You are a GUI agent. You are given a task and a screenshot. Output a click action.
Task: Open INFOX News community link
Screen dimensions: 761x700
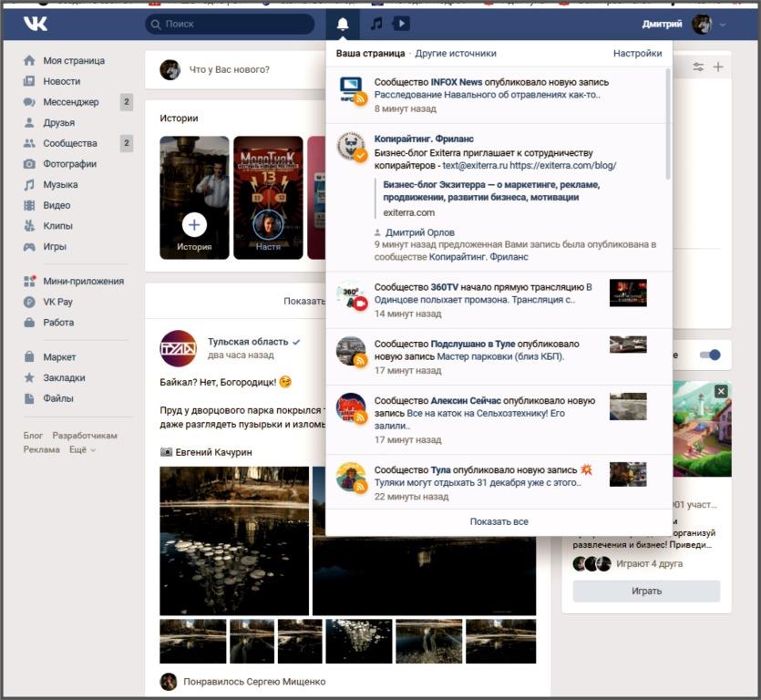pyautogui.click(x=457, y=82)
